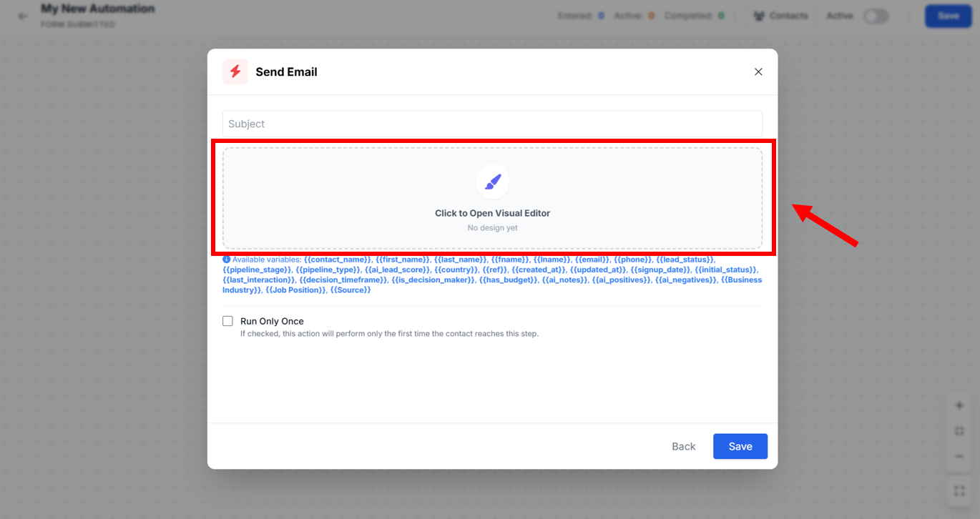980x519 pixels.
Task: Open the Contacts button in header
Action: pos(781,16)
